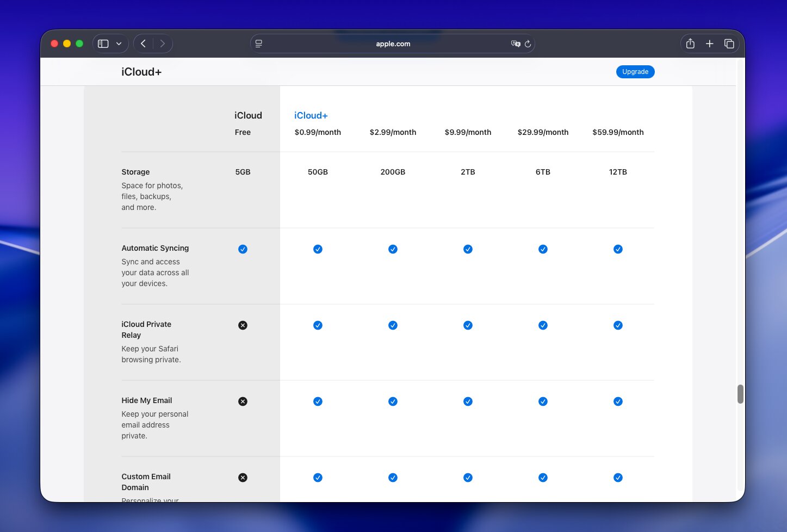Click Hide My Email X mark for Free
Screen dimensions: 787x532
point(243,401)
